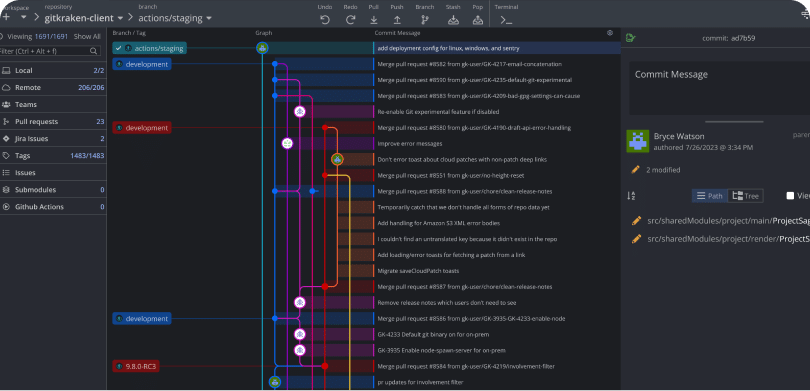Open the actions/staging branch dropdown
810x391 pixels.
[176, 18]
